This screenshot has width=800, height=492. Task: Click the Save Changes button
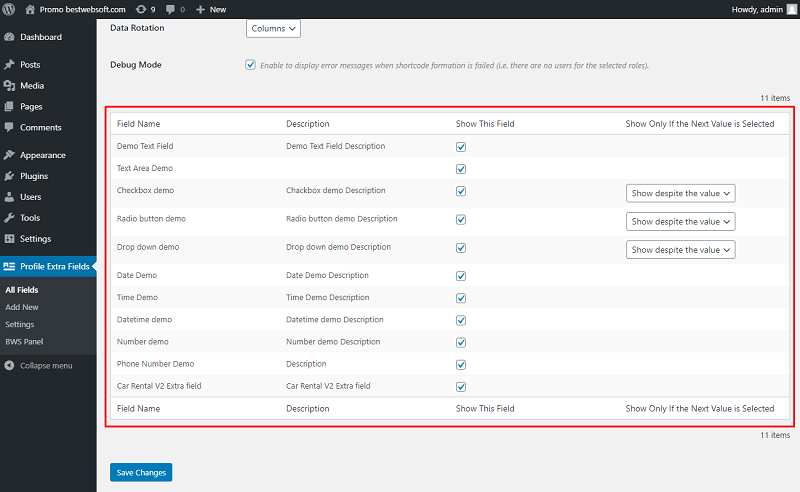coord(141,473)
